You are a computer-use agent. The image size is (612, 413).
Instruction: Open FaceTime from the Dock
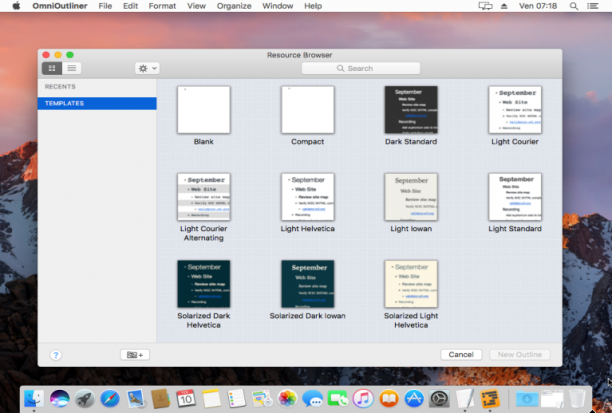(338, 399)
